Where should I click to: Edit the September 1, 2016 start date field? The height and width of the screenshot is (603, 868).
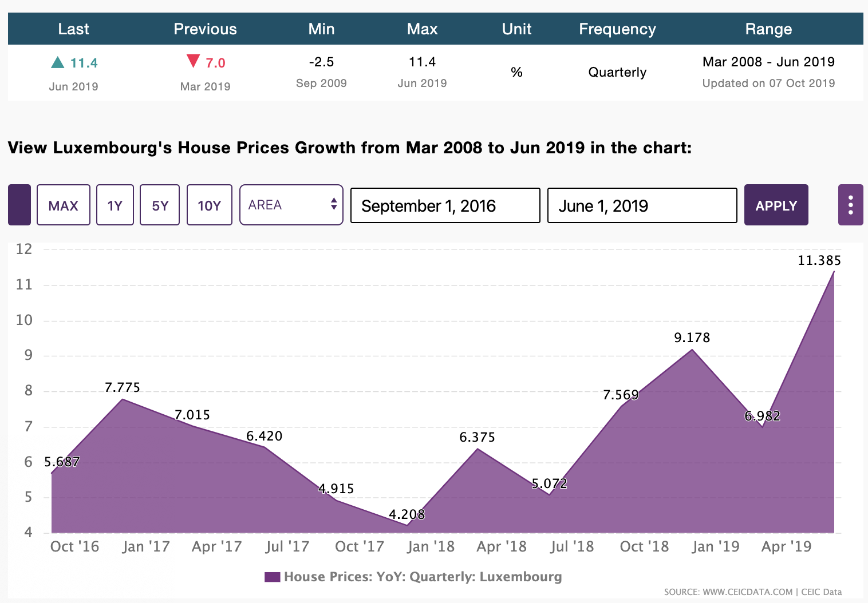tap(445, 205)
